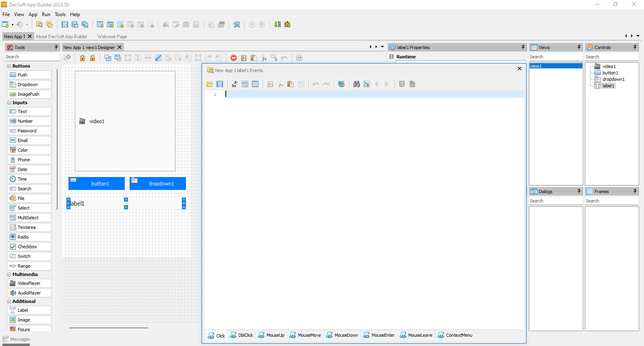Image resolution: width=644 pixels, height=346 pixels.
Task: Click the app options tools icon in main toolbar
Action: pyautogui.click(x=237, y=25)
